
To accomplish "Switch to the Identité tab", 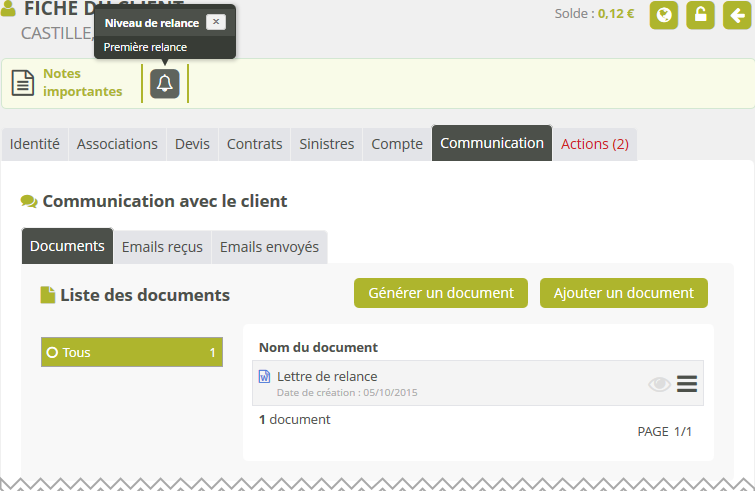I will [35, 144].
